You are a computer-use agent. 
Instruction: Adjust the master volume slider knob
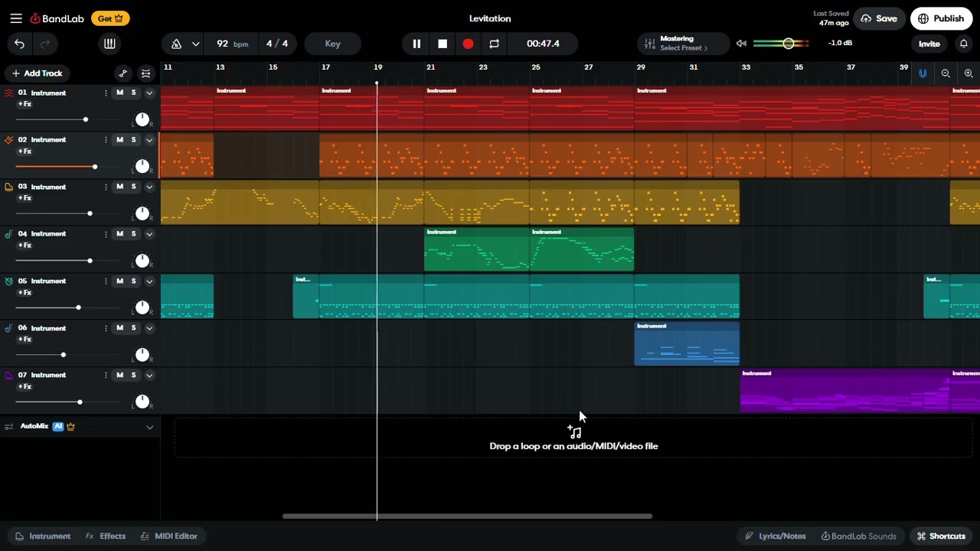788,44
